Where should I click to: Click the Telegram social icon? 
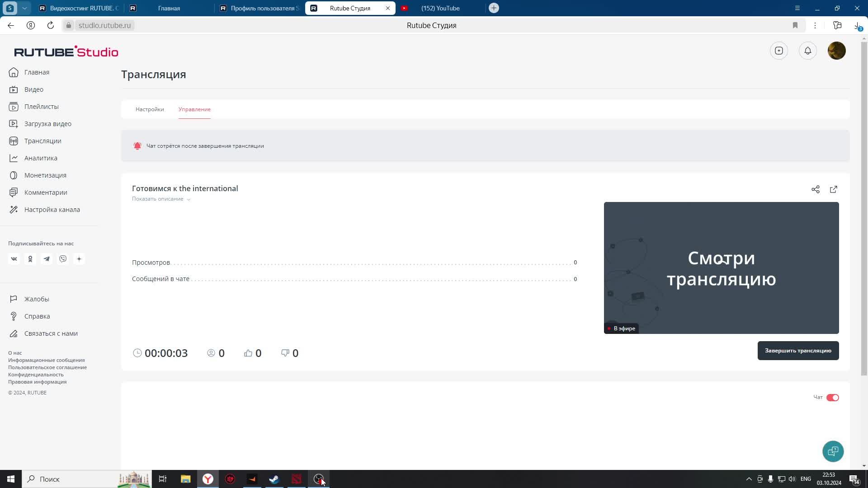(47, 259)
